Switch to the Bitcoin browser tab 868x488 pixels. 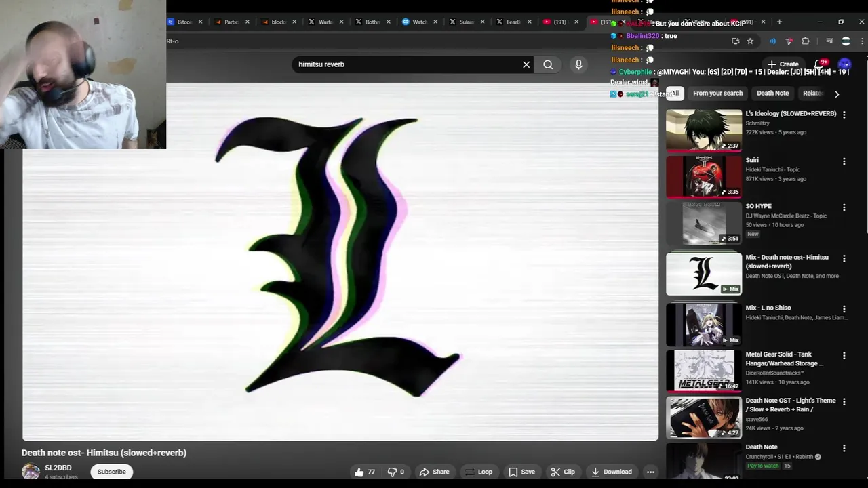[181, 22]
